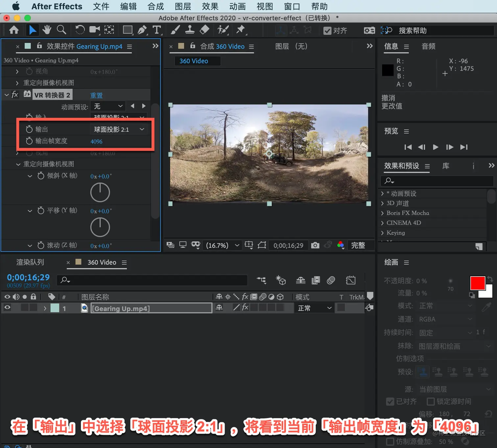This screenshot has height=448, width=497.
Task: Select the Clone Stamp tool
Action: tap(190, 30)
